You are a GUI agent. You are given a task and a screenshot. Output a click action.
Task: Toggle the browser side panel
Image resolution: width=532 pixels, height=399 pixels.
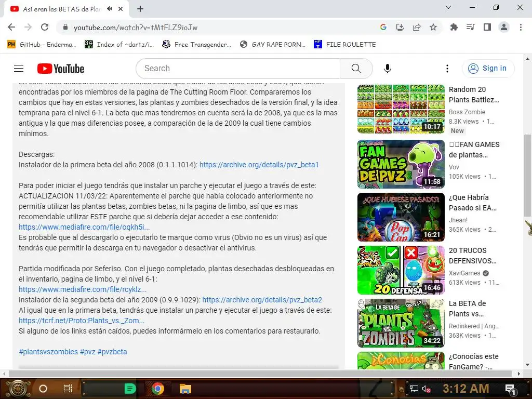point(487,27)
